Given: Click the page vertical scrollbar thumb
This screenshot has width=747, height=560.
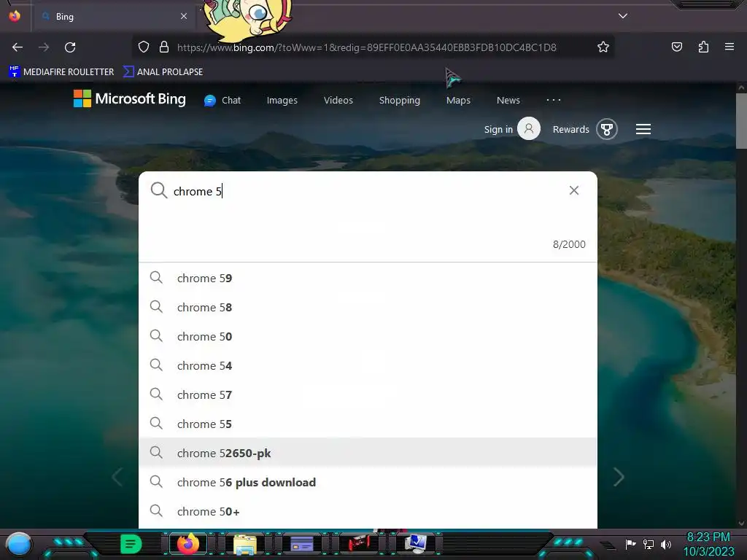Looking at the screenshot, I should click(x=741, y=121).
